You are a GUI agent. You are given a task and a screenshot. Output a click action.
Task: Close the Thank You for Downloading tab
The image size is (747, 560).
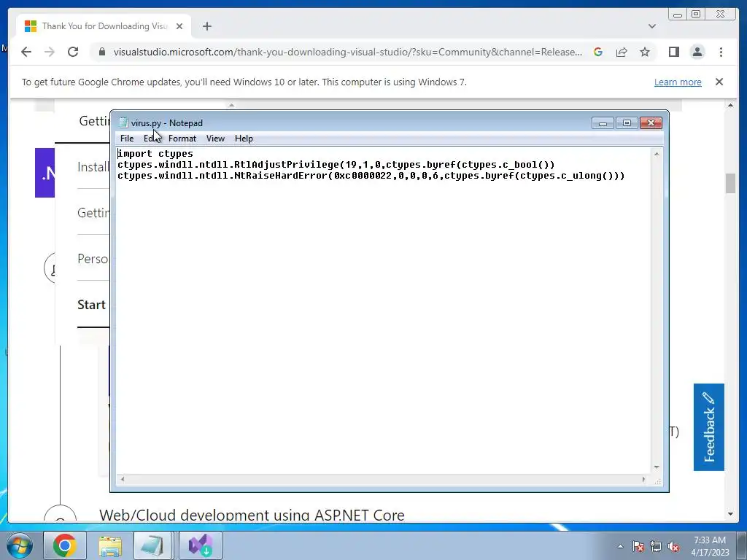tap(179, 26)
